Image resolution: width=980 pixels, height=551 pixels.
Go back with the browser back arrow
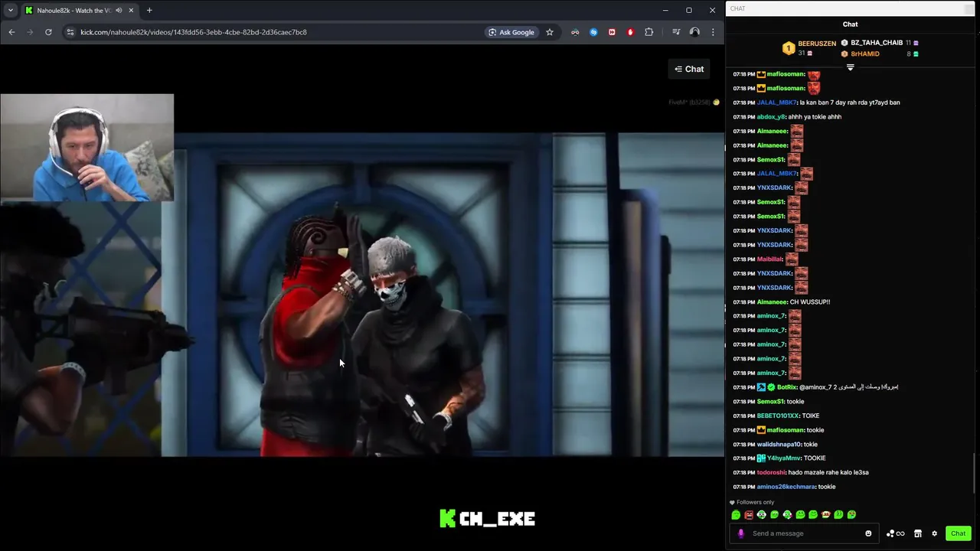click(11, 32)
